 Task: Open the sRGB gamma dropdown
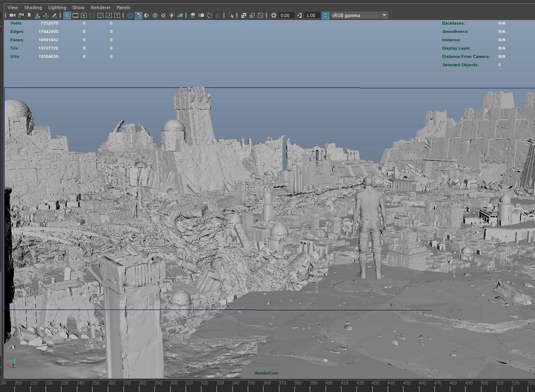(x=355, y=15)
